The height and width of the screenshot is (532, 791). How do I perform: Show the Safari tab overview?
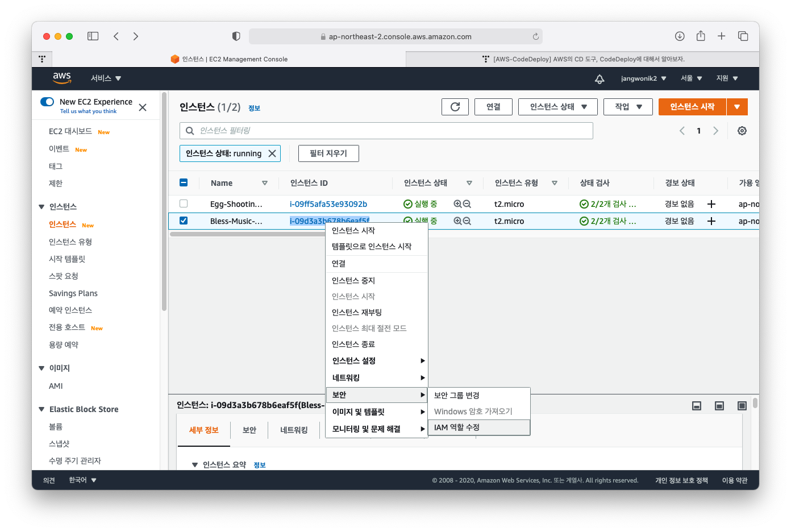[x=743, y=36]
